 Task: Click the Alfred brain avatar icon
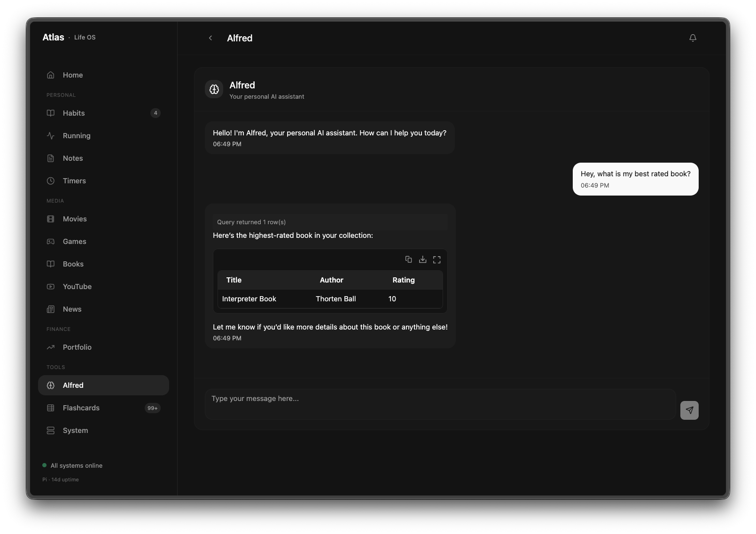point(214,89)
